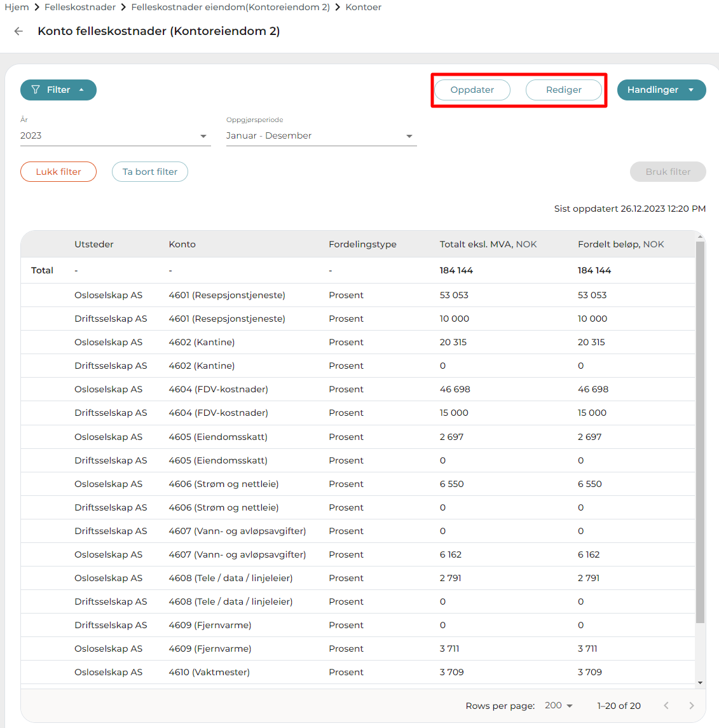Click the Bruk filter button

668,172
